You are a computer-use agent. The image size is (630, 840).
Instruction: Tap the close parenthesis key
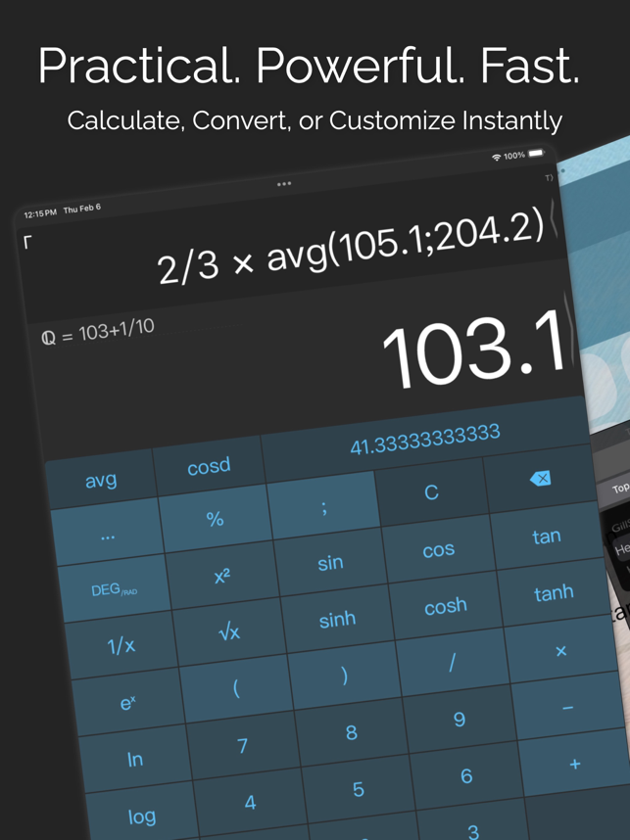coord(344,677)
